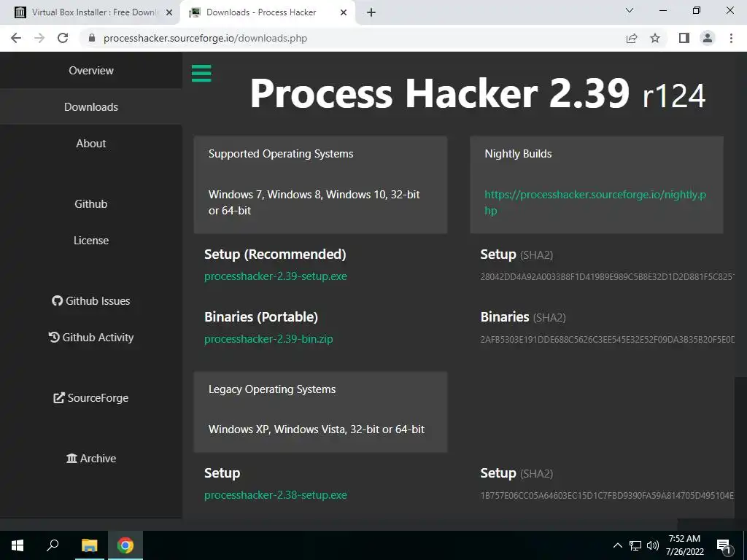
Task: Close the Downloads - Process Hacker tab
Action: pos(344,13)
